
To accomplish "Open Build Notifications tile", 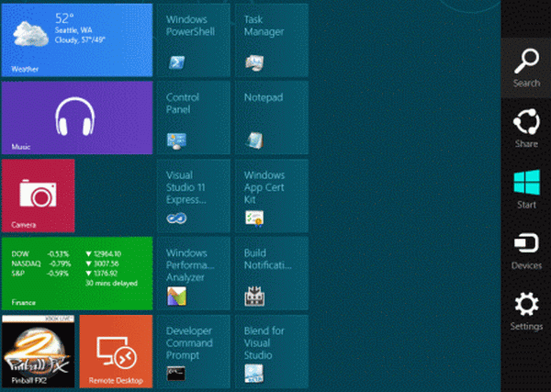I will click(272, 274).
